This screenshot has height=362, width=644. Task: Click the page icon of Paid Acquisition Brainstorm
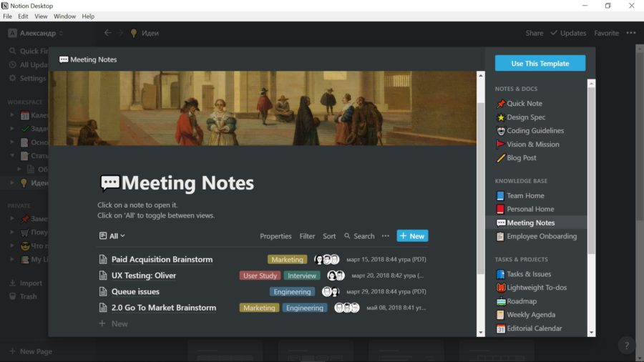click(x=103, y=260)
